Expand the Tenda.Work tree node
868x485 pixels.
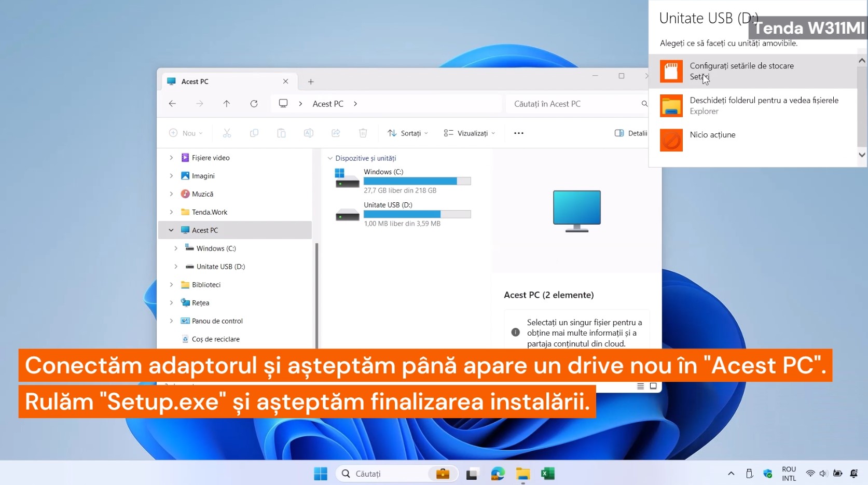pos(171,212)
